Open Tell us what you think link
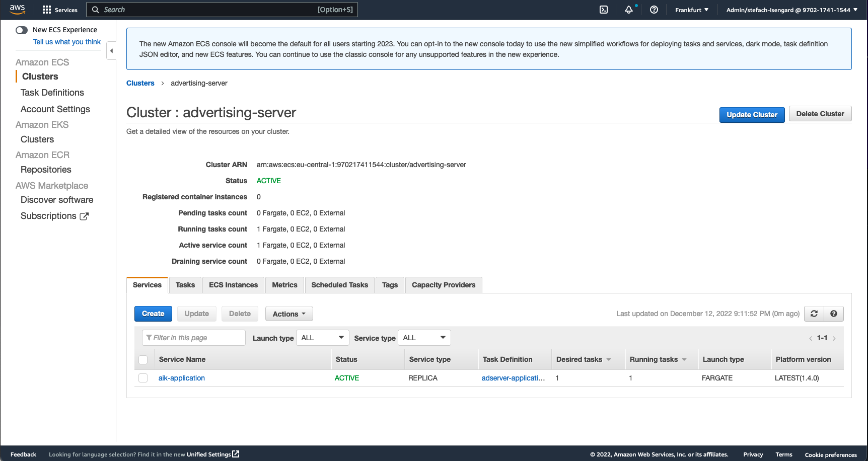 67,42
